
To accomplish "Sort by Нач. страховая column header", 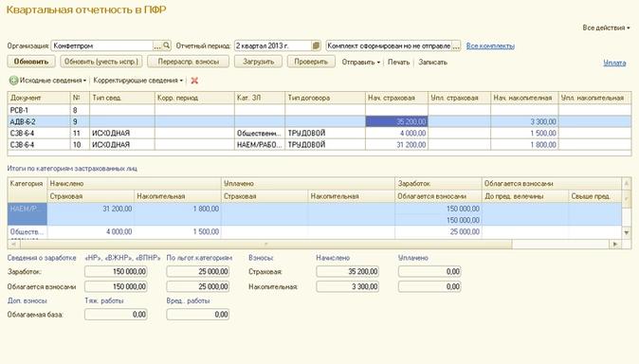I will point(396,98).
